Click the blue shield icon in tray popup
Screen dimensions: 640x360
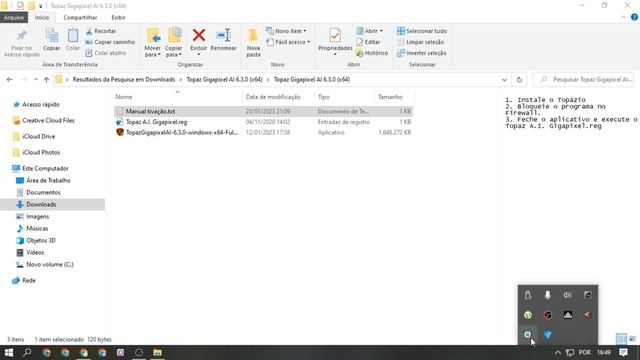548,335
